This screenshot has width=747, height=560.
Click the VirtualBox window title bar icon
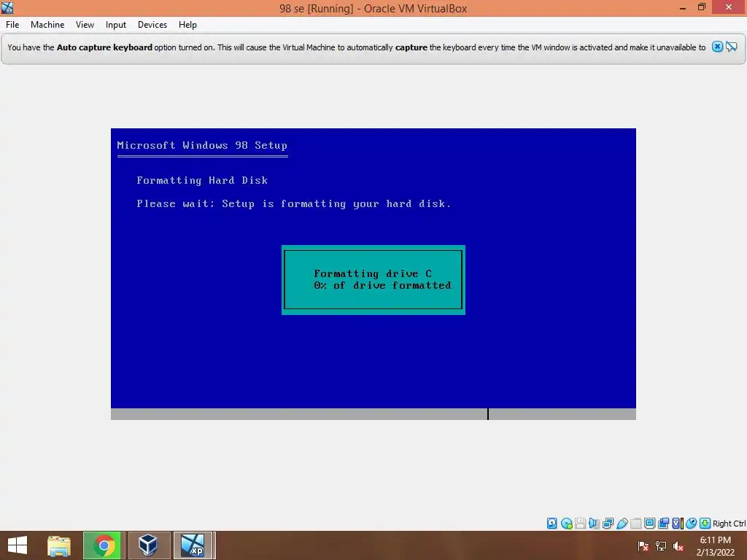pyautogui.click(x=7, y=7)
